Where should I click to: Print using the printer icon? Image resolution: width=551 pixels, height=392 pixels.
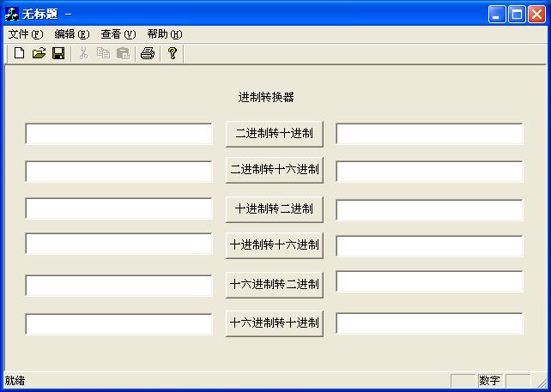[x=148, y=53]
